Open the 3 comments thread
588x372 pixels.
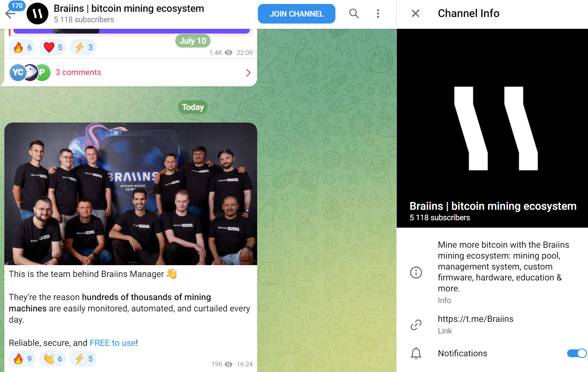click(78, 72)
